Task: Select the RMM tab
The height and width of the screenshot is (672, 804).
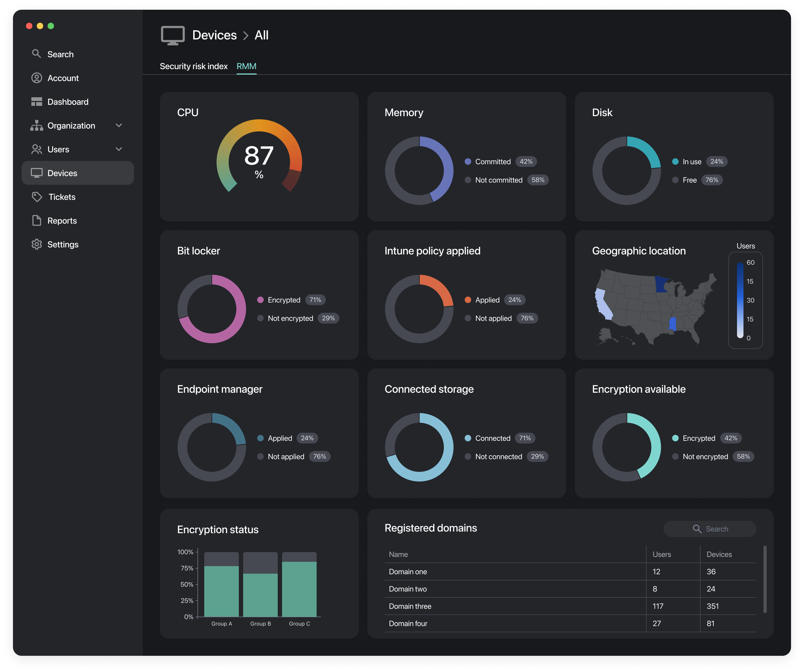Action: tap(246, 66)
